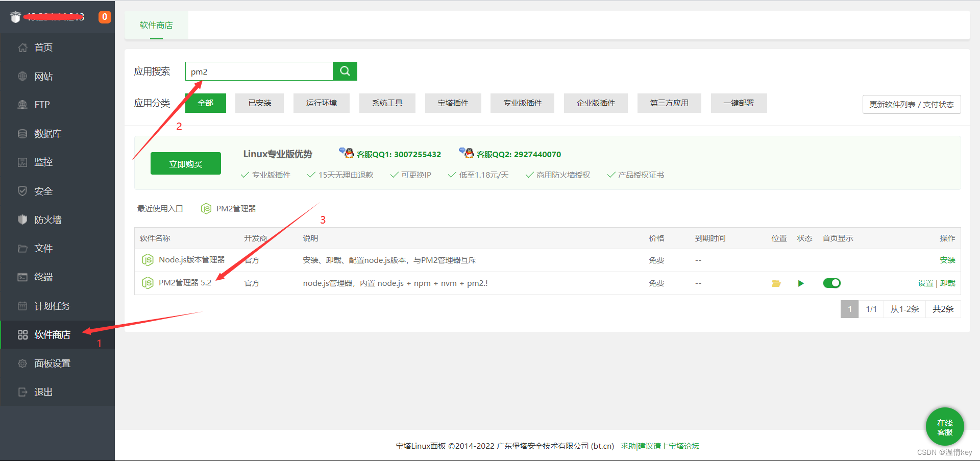Screen dimensions: 980x461
Task: Click the panel settings gear icon
Action: coord(22,363)
